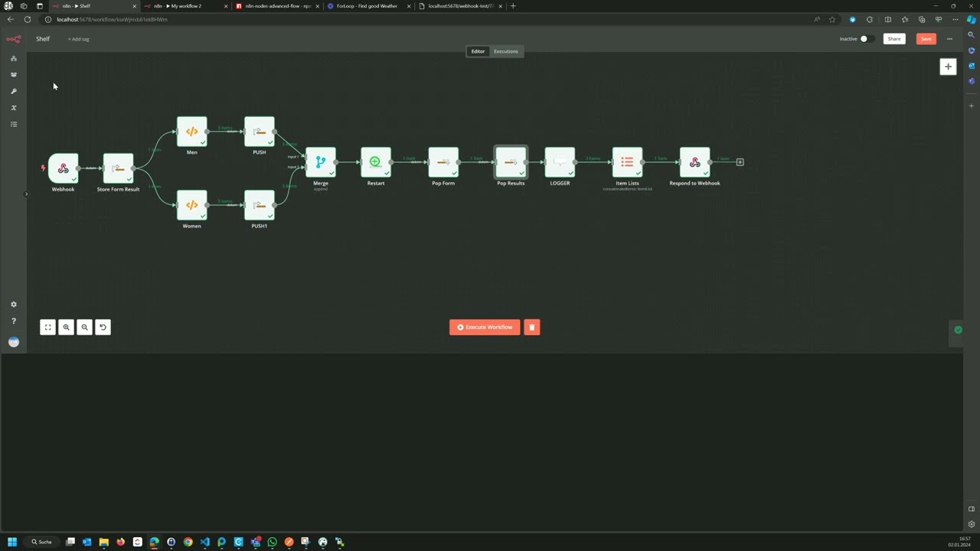Select the Pop Form node

[443, 162]
